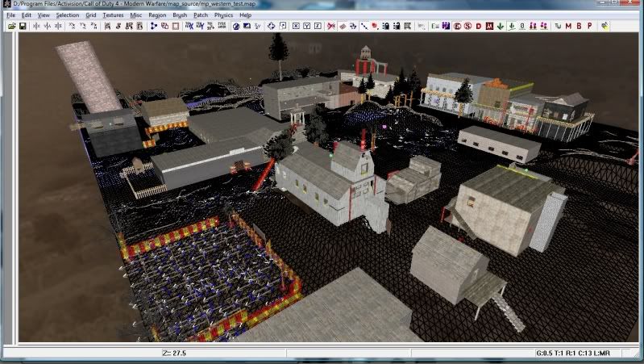This screenshot has width=644, height=364.
Task: Select the boxed Y view button
Action: (x=307, y=26)
